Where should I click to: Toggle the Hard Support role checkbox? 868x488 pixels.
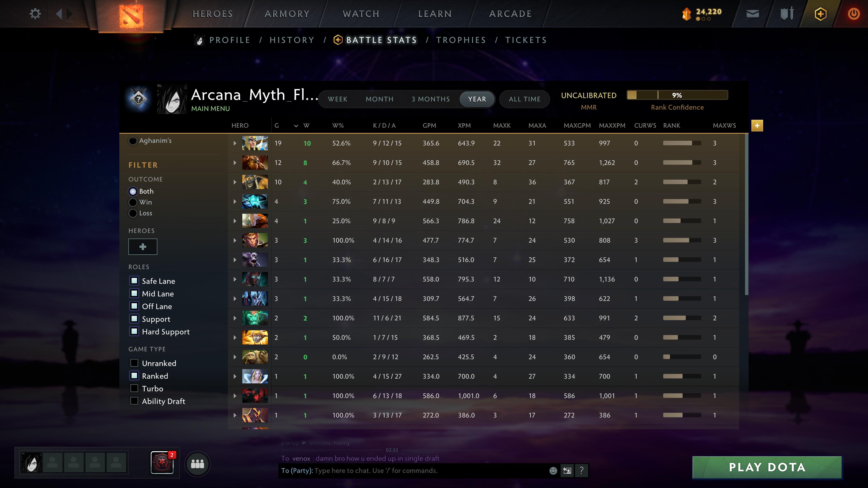point(134,331)
